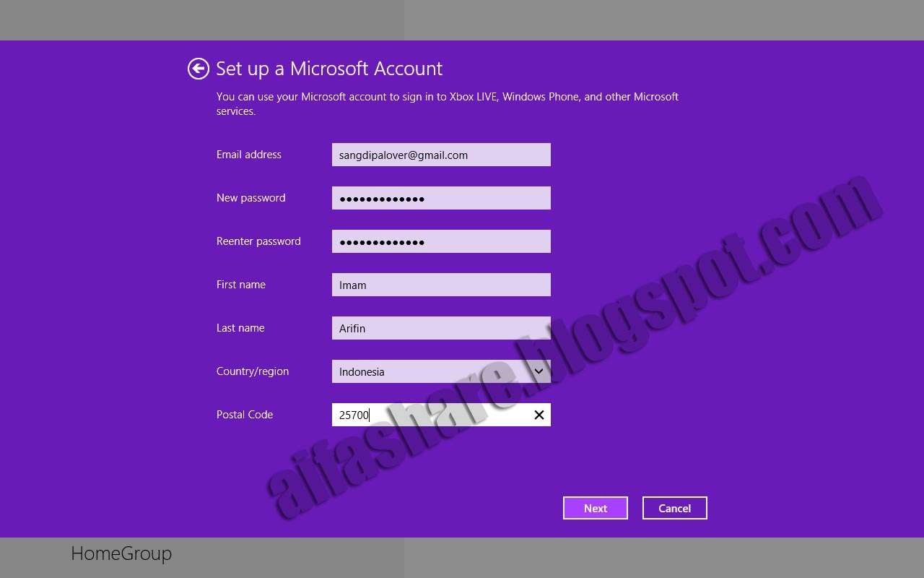Clear the Postal Code field with X
The height and width of the screenshot is (578, 924).
coord(539,415)
